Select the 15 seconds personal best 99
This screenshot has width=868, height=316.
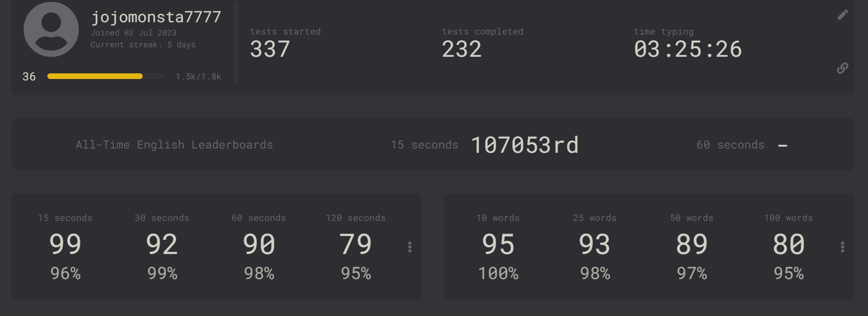65,244
